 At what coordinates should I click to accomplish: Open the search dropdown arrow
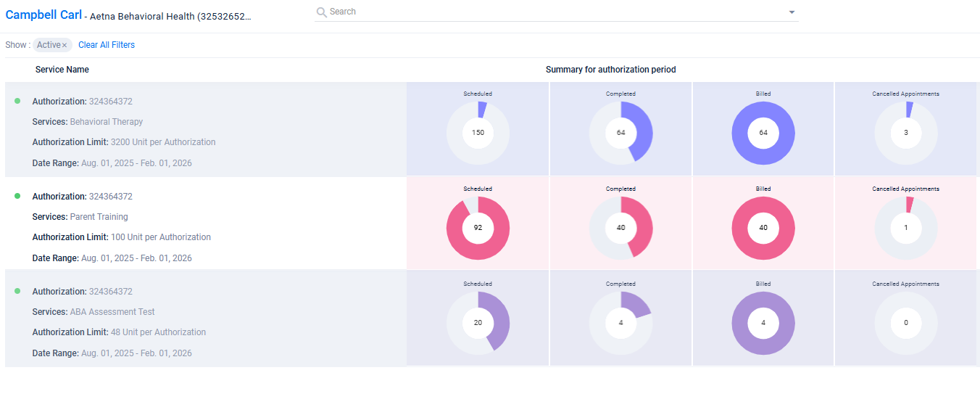pyautogui.click(x=792, y=12)
